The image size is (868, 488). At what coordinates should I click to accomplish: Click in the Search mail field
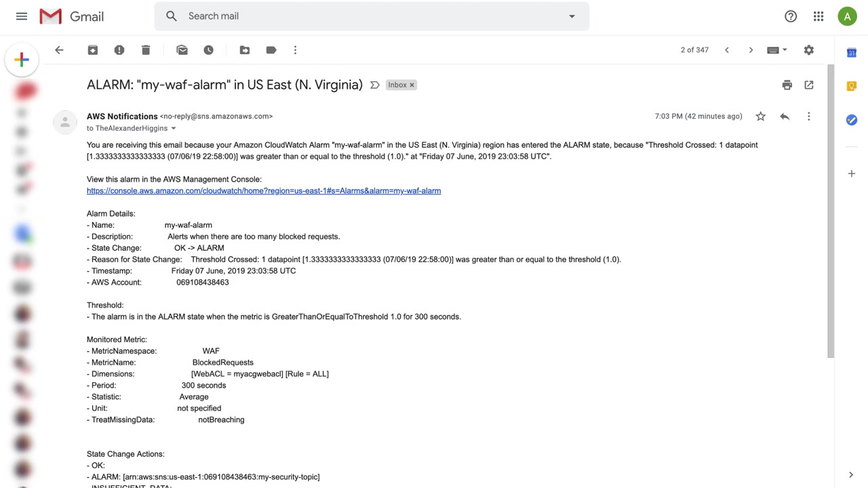pos(366,16)
